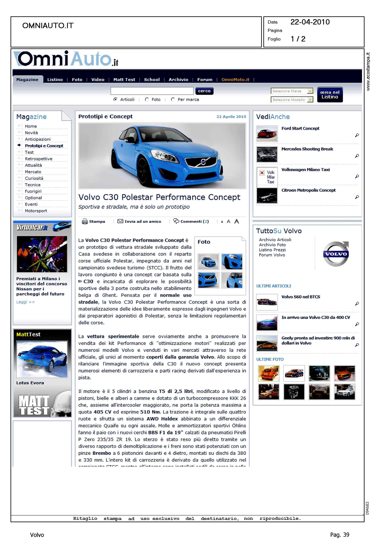This screenshot has width=392, height=550.
Task: Open the Commenti speech bubble icon
Action: (177, 221)
